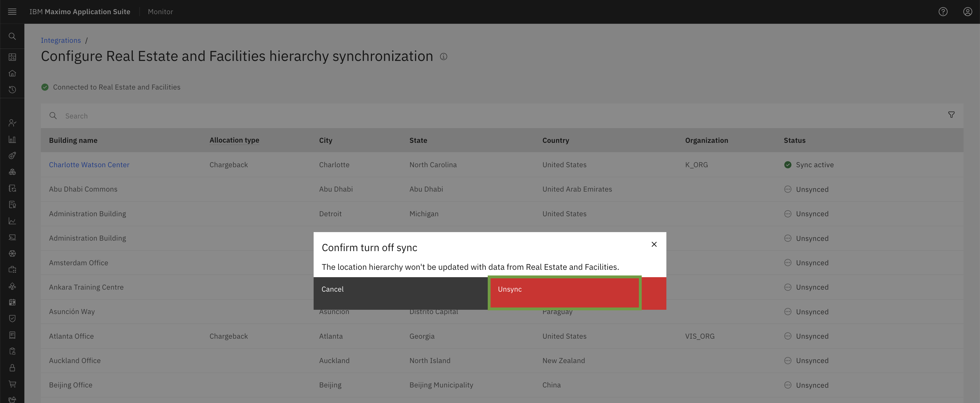Click the State column header
Viewport: 980px width, 403px height.
tap(418, 140)
